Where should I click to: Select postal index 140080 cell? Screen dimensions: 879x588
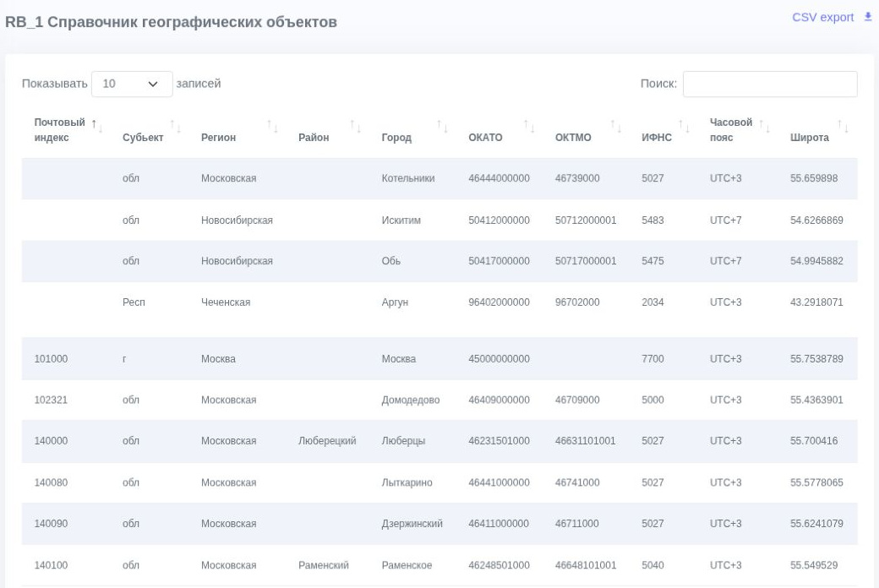51,482
